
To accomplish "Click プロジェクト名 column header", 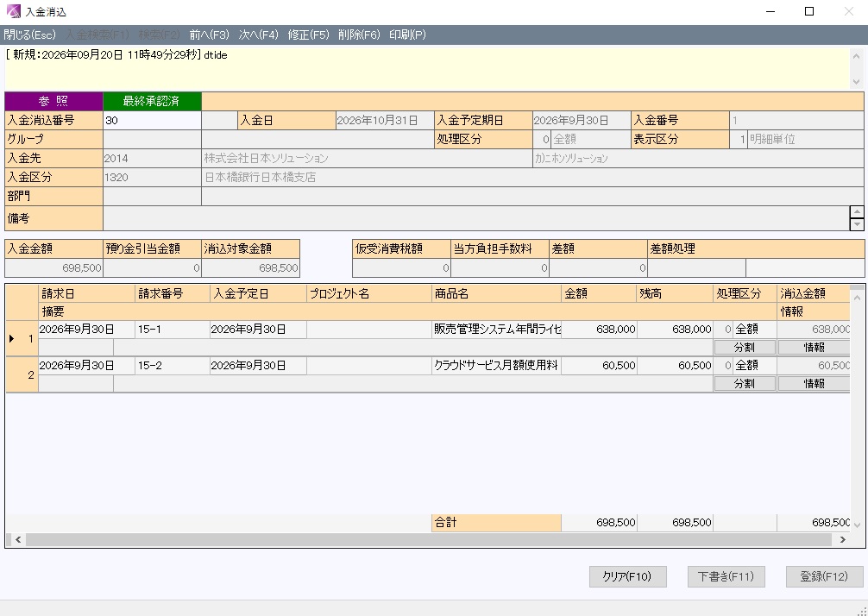I will (x=368, y=294).
